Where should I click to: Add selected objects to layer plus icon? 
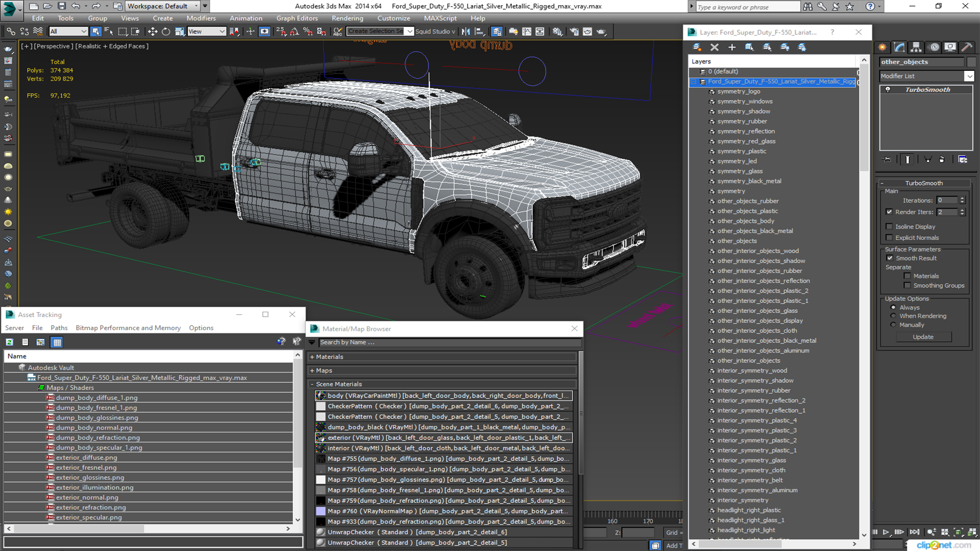(x=732, y=47)
